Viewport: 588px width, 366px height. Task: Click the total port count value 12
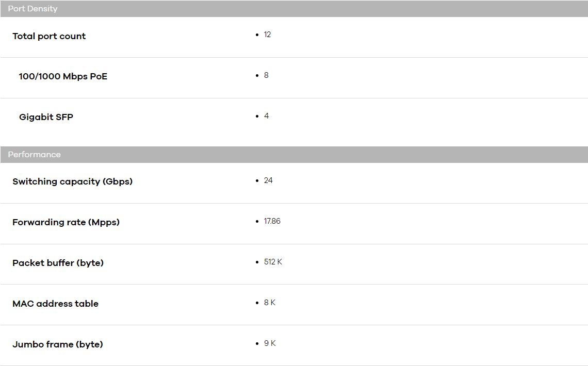[267, 35]
